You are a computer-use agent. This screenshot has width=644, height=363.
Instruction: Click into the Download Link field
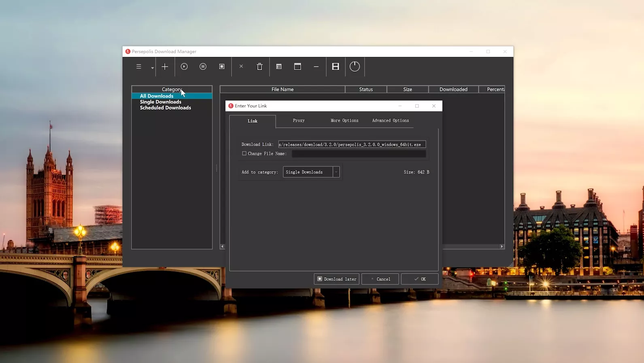[351, 144]
